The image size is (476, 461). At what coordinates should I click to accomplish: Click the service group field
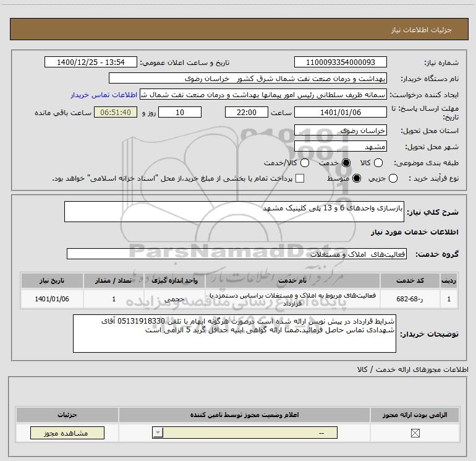tap(237, 254)
